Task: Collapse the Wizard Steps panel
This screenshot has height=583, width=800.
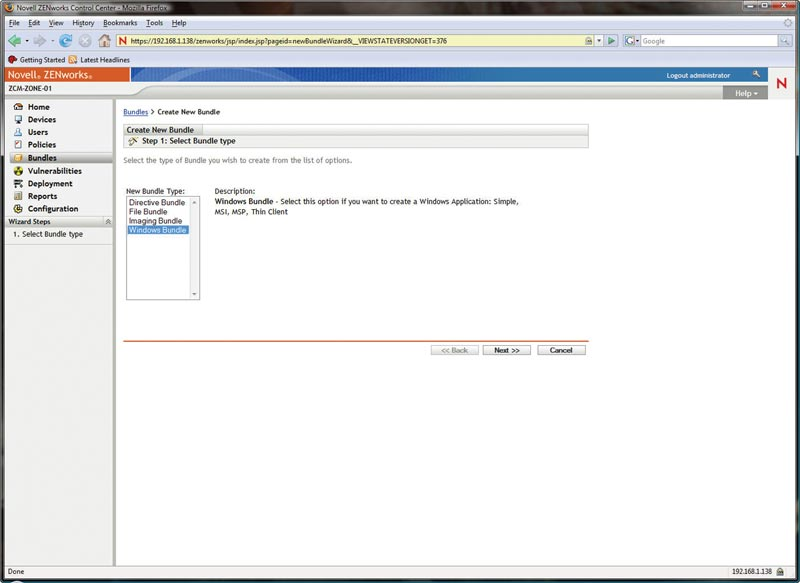Action: pos(108,221)
